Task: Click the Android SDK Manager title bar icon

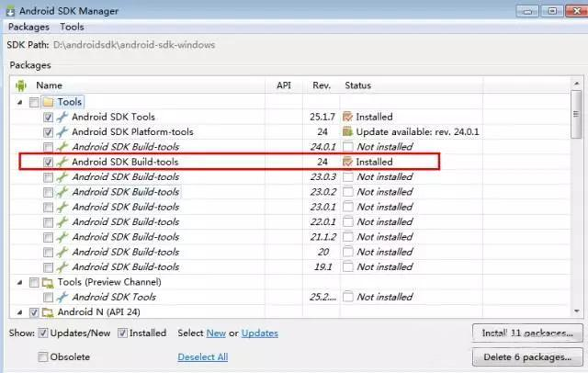Action: 10,11
